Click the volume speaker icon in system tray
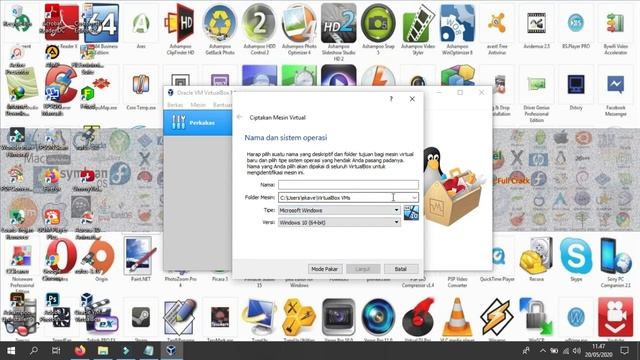Viewport: 640px width, 360px height. coord(576,351)
